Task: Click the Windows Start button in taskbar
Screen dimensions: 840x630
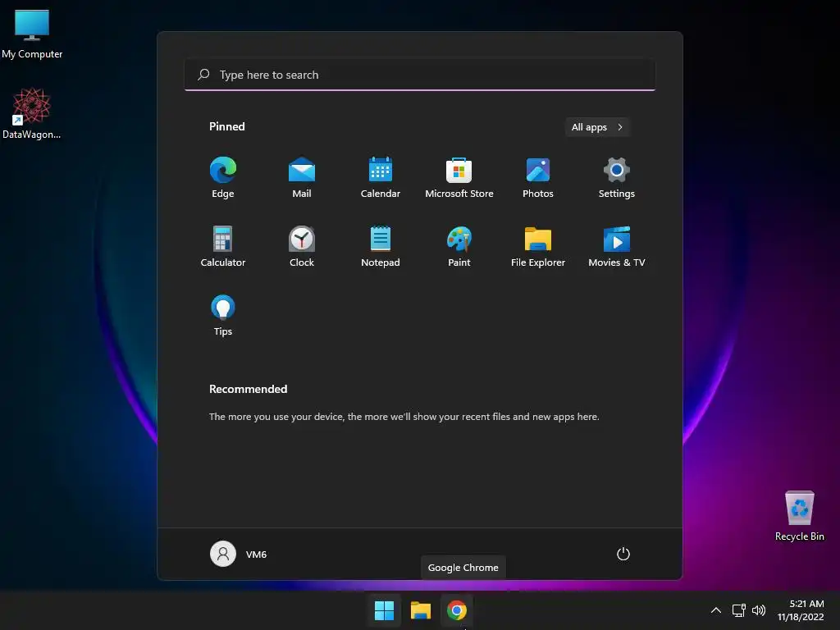Action: [384, 610]
